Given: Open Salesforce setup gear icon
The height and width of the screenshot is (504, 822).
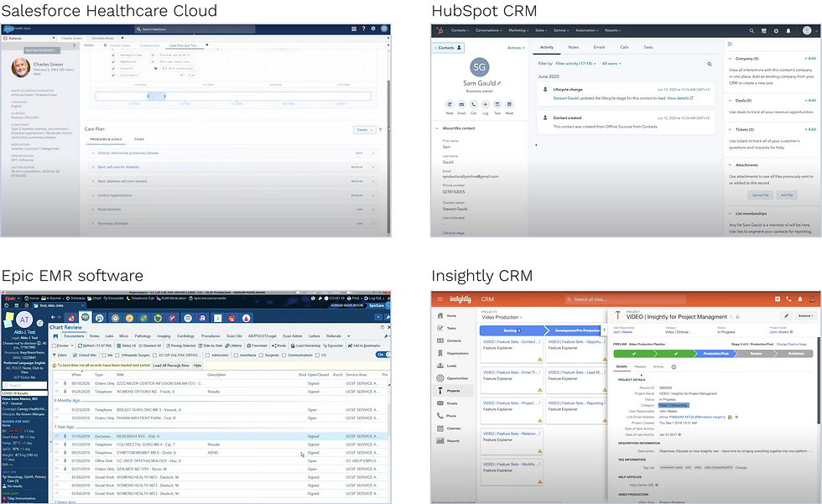Looking at the screenshot, I should 373,29.
